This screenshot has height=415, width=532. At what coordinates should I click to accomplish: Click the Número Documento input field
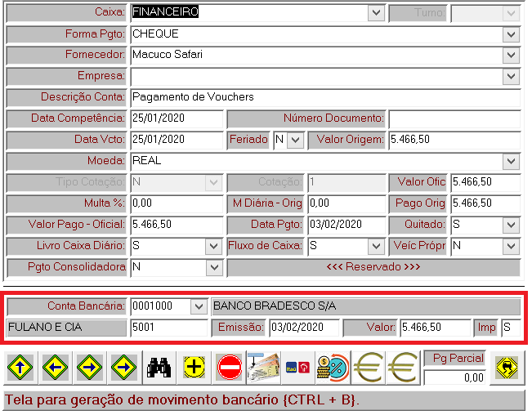pos(454,118)
